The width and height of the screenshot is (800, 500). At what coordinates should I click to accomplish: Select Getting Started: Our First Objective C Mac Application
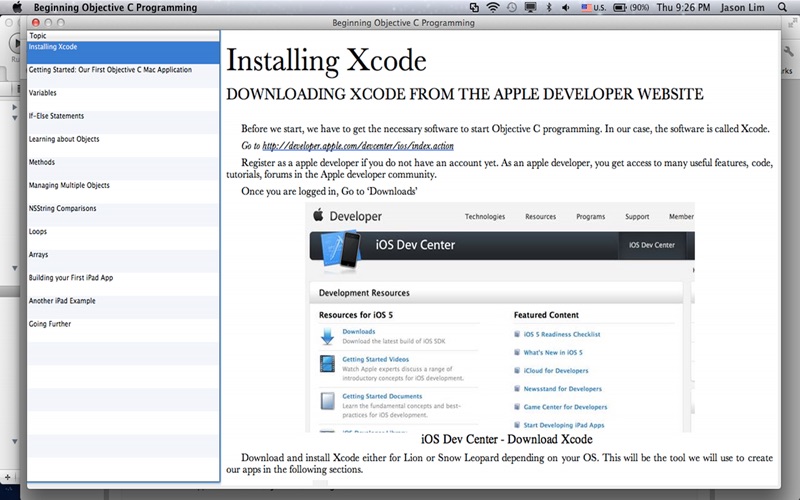click(123, 76)
